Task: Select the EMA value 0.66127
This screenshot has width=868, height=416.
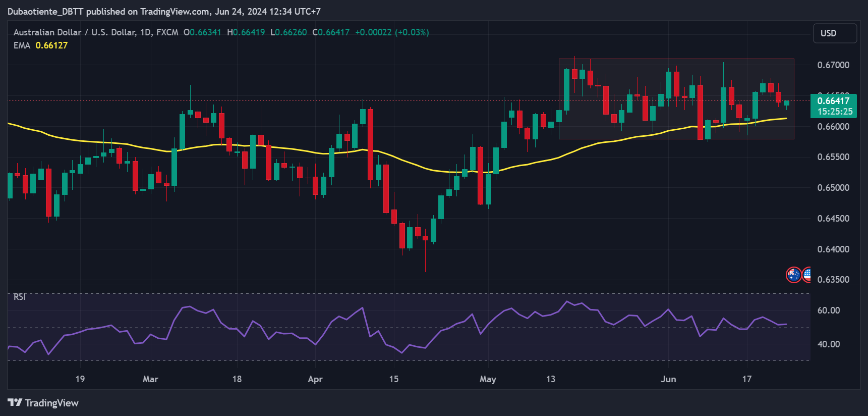Action: click(x=51, y=45)
